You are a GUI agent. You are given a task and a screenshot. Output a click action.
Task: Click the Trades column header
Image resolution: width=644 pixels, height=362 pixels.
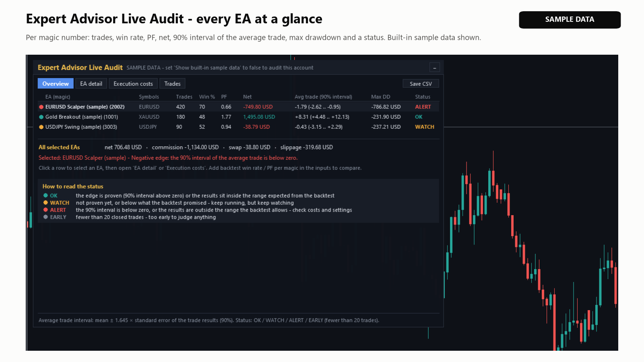coord(184,97)
